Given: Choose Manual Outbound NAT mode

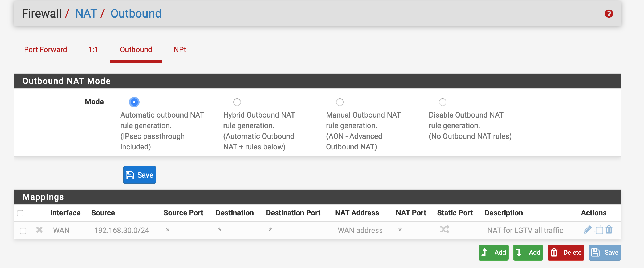Looking at the screenshot, I should coord(340,102).
